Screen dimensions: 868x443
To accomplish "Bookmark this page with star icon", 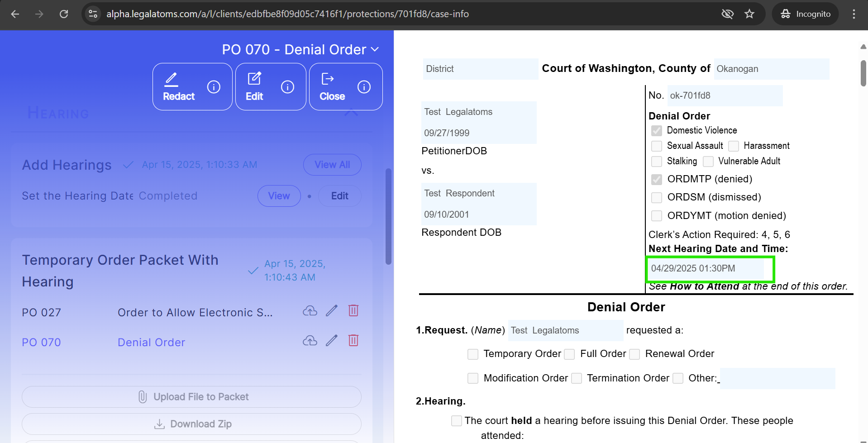I will pyautogui.click(x=749, y=14).
